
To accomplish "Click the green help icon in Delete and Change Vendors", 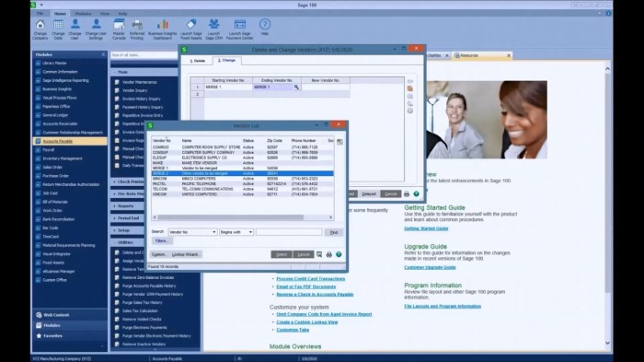I will [416, 193].
